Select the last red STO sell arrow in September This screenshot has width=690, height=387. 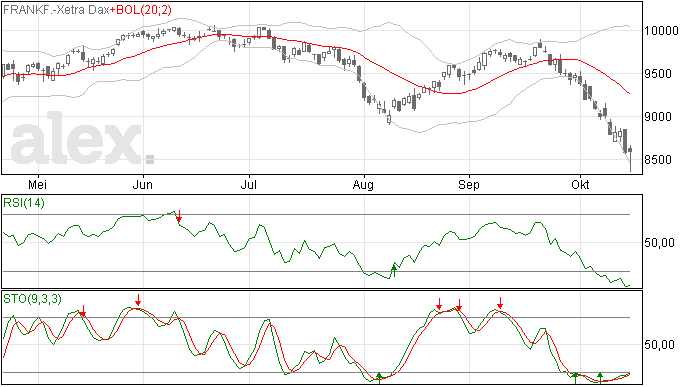tap(500, 303)
